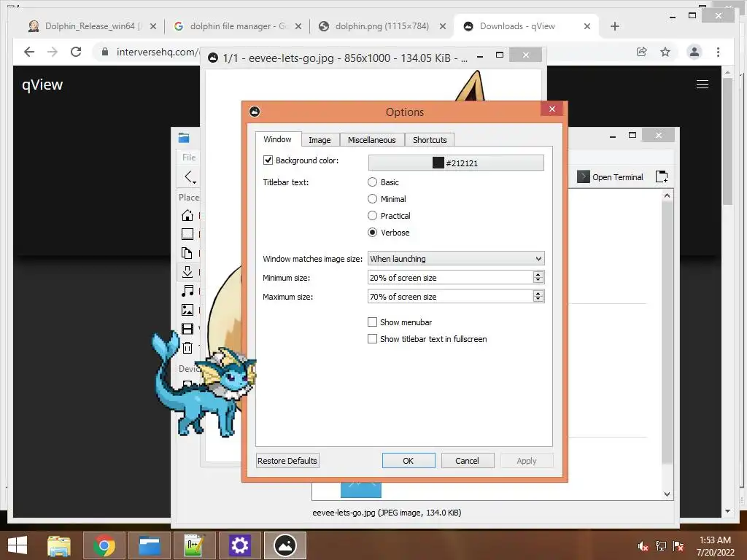Select the Desktop place in Dolphin
This screenshot has height=560, width=747.
(x=187, y=234)
